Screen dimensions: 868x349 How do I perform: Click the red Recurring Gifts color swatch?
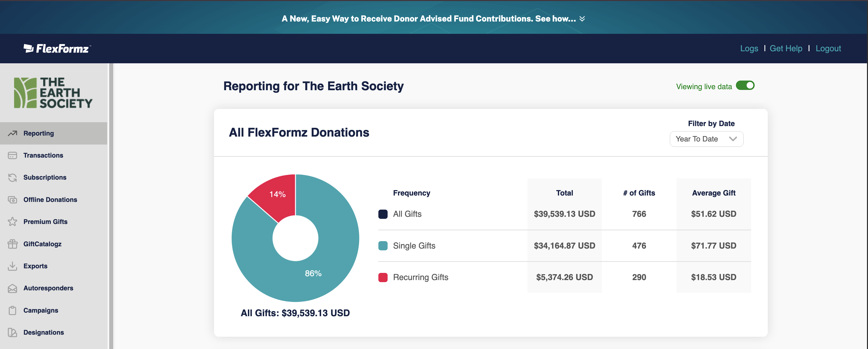coord(383,277)
